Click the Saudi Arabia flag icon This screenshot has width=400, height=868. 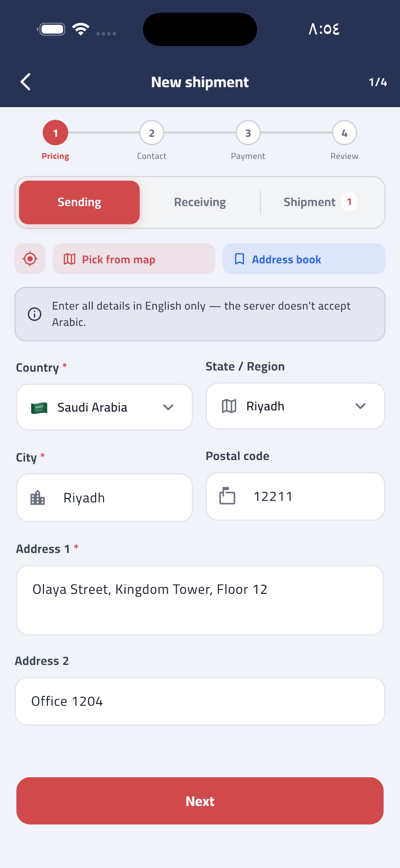point(39,407)
